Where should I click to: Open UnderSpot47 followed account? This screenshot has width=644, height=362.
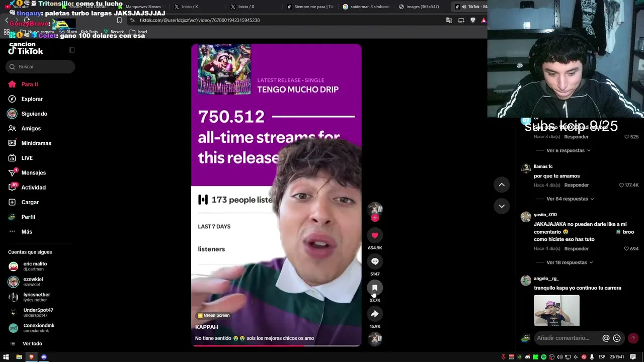[40, 312]
